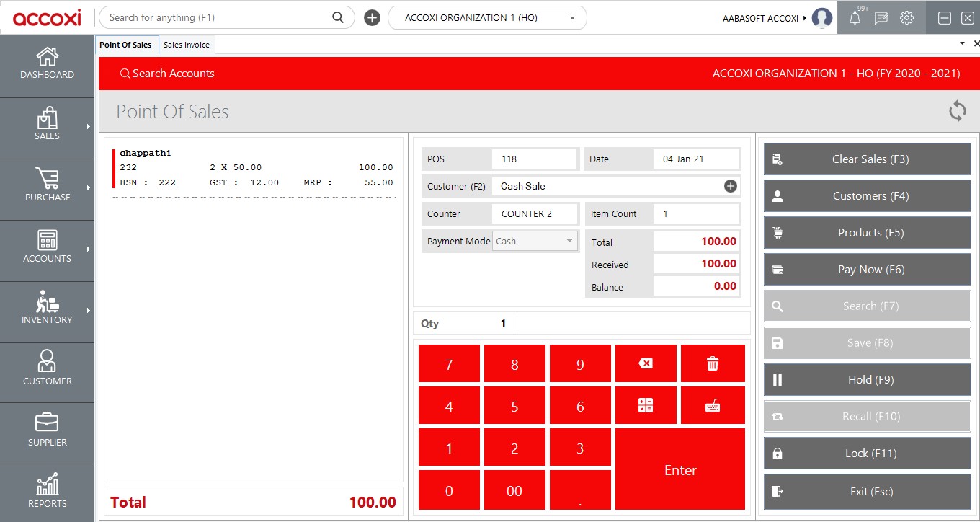Click the Pay Now (F6) button

pos(867,270)
